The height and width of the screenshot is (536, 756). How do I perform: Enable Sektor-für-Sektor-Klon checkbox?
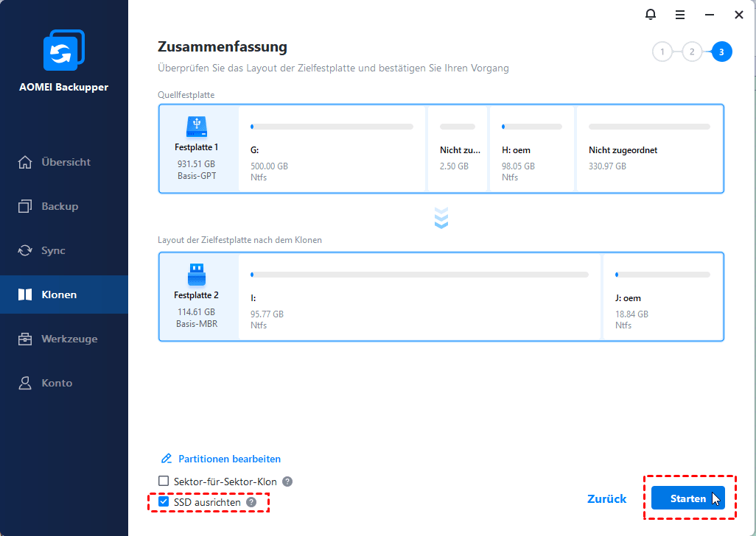point(164,481)
